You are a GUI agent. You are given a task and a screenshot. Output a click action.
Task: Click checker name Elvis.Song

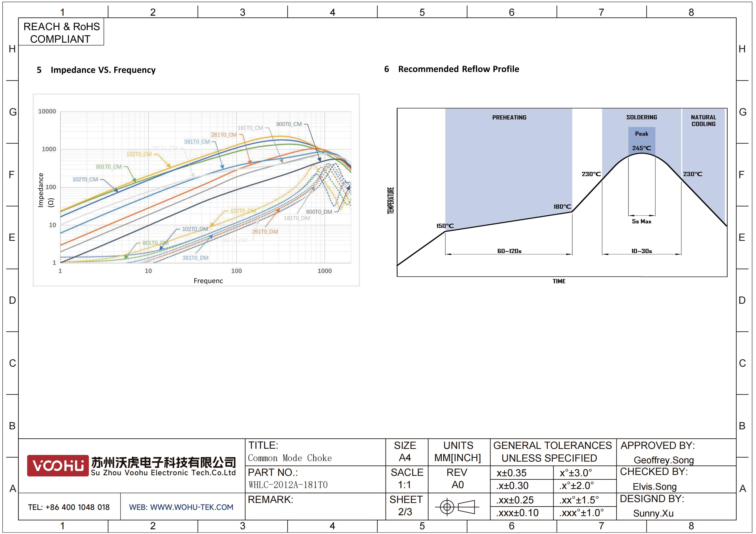coord(654,487)
